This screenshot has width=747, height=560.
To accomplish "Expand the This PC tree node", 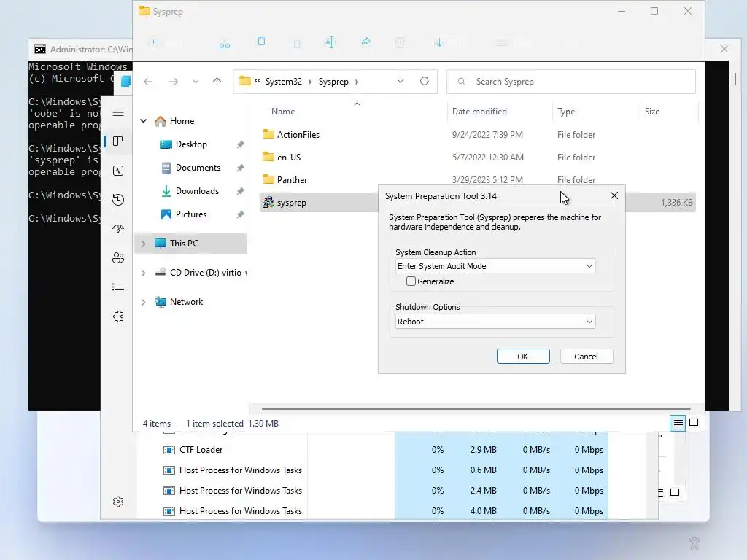I will [x=144, y=244].
